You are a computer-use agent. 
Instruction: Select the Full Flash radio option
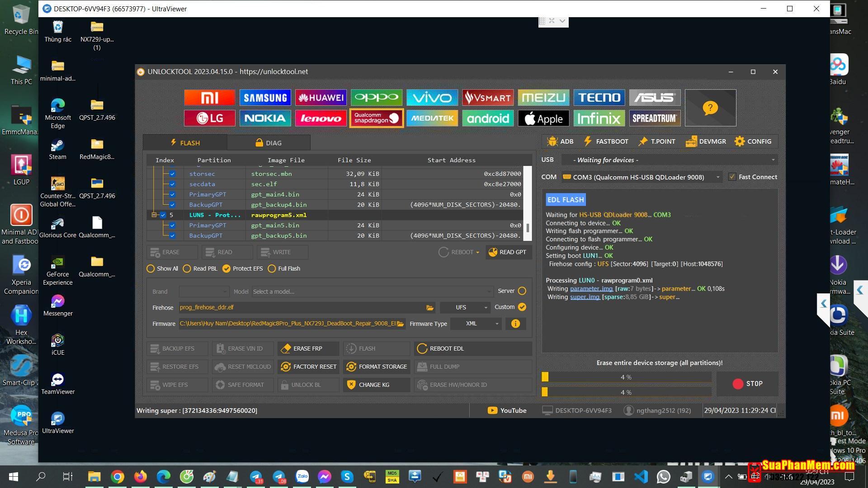click(x=272, y=269)
